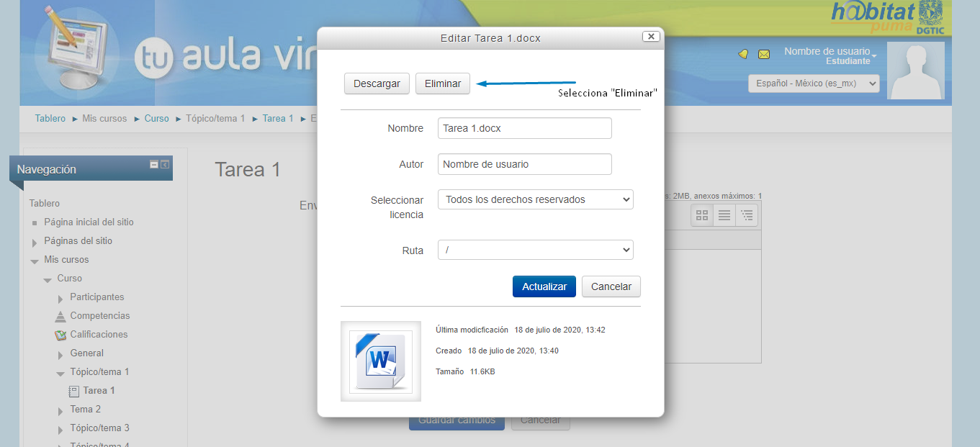The image size is (980, 447).
Task: Dock the Navegación block to the side
Action: (165, 165)
